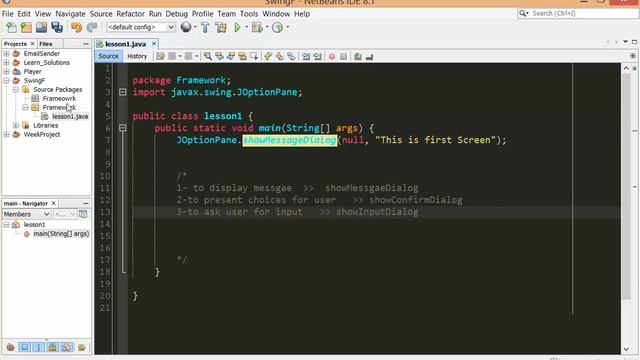
Task: Click the Shift Line Right icon
Action: pyautogui.click(x=317, y=56)
